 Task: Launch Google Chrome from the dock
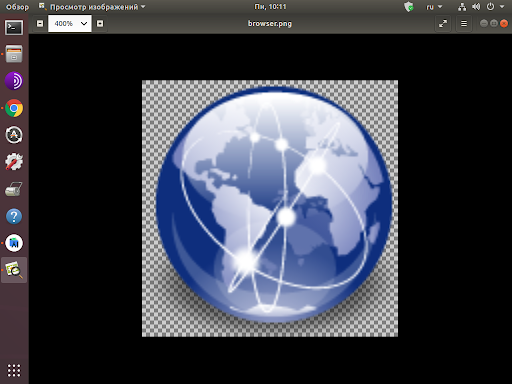[14, 108]
